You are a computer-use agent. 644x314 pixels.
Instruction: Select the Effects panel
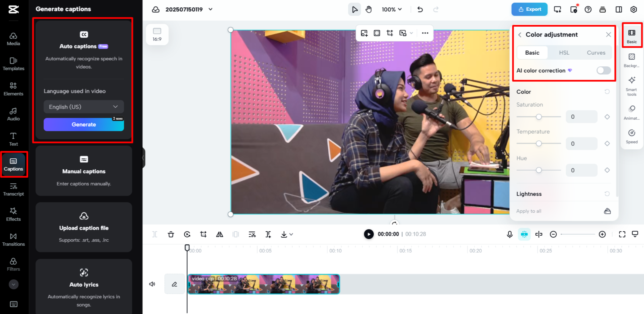coord(13,214)
